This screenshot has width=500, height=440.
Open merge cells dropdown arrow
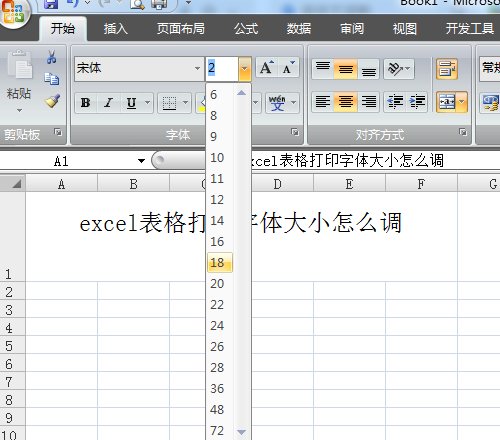click(x=462, y=102)
